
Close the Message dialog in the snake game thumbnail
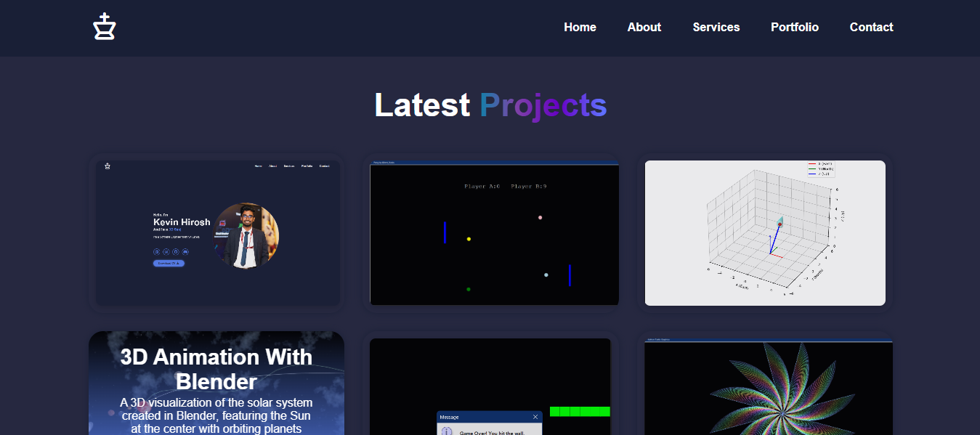535,418
